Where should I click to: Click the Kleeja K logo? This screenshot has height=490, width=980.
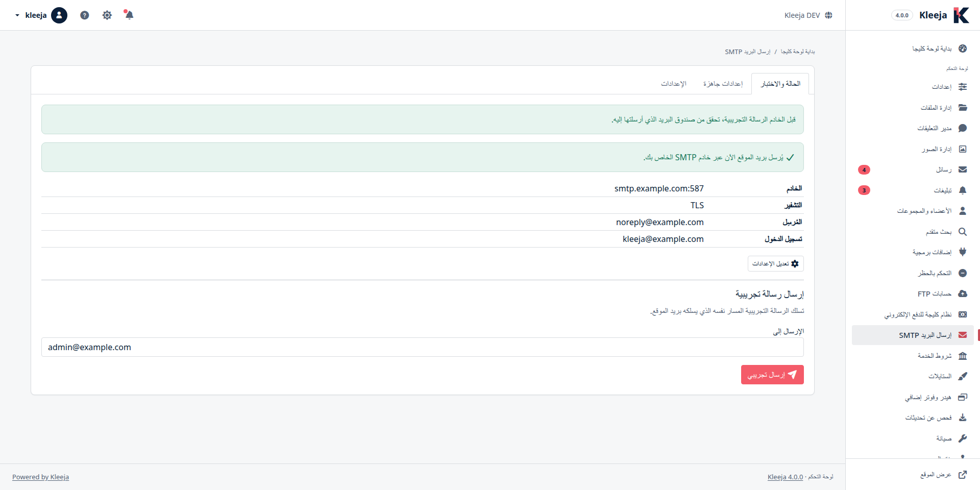pos(961,15)
